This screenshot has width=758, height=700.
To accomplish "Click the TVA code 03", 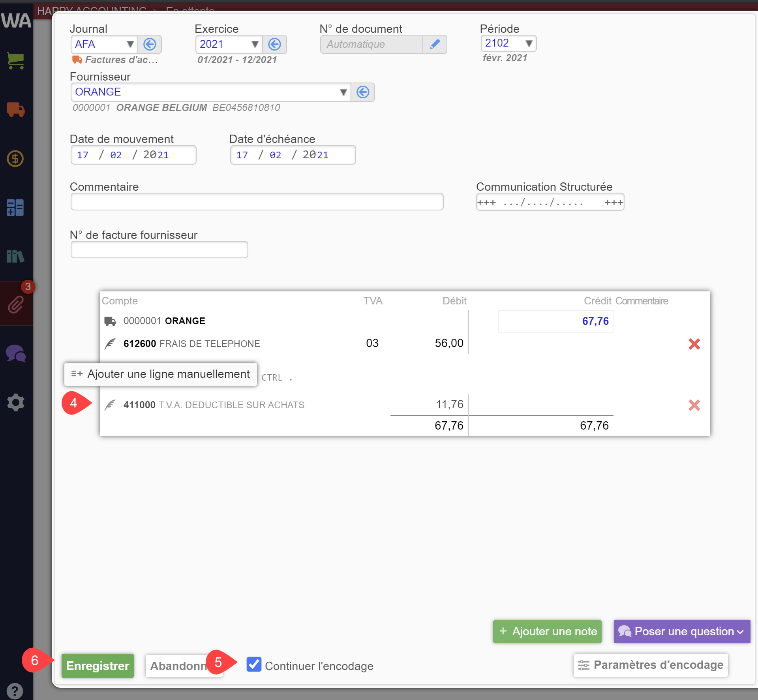I will click(x=372, y=343).
